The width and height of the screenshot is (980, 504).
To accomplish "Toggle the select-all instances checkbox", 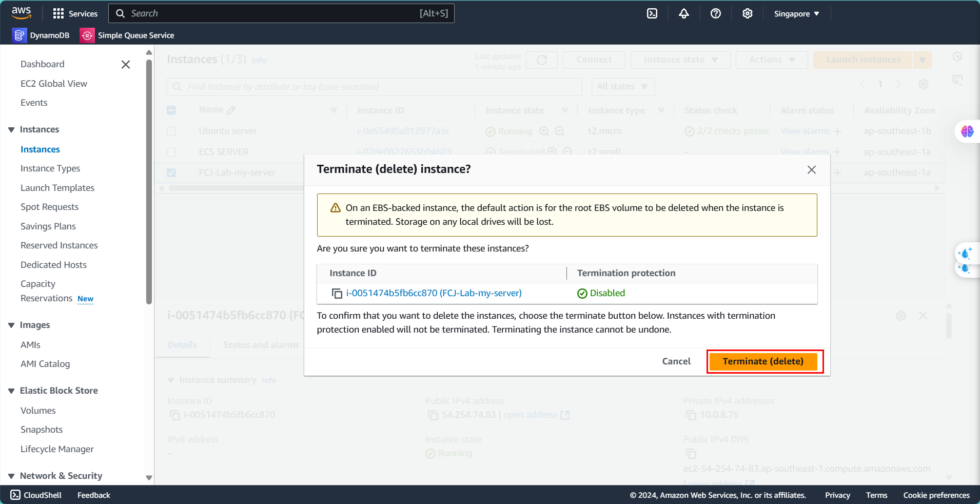I will [171, 110].
